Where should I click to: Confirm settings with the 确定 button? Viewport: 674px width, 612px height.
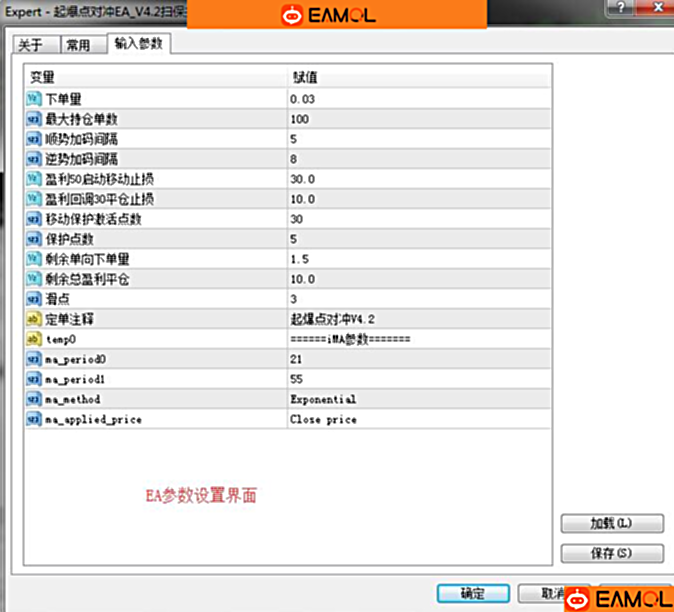click(x=472, y=593)
